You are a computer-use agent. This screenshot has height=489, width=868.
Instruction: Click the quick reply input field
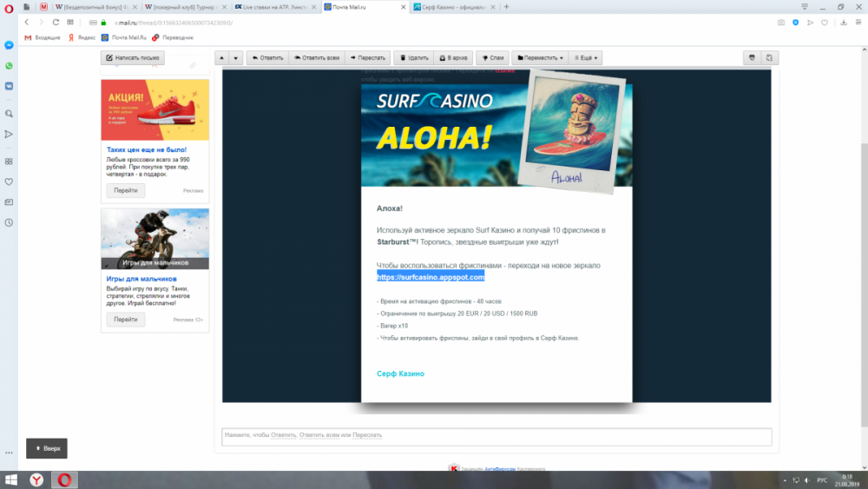[496, 435]
